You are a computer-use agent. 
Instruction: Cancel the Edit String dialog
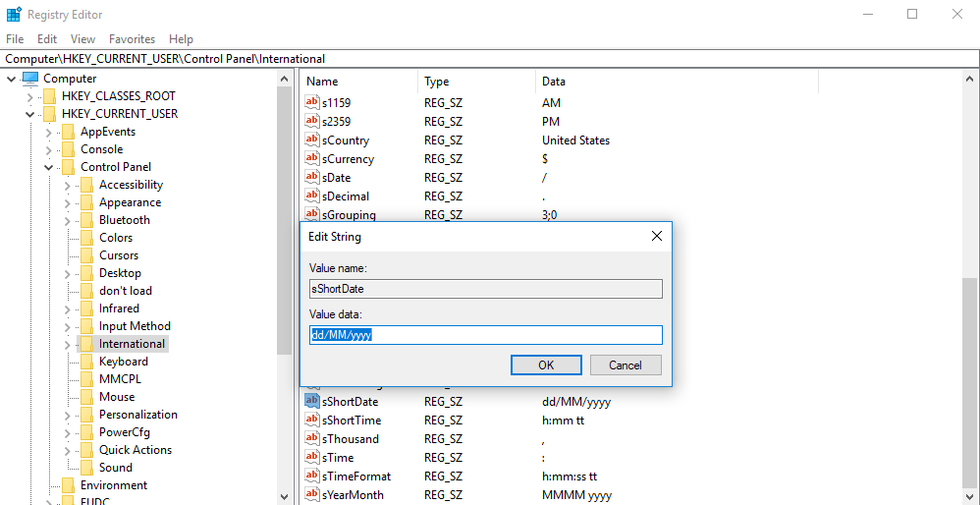click(x=625, y=365)
